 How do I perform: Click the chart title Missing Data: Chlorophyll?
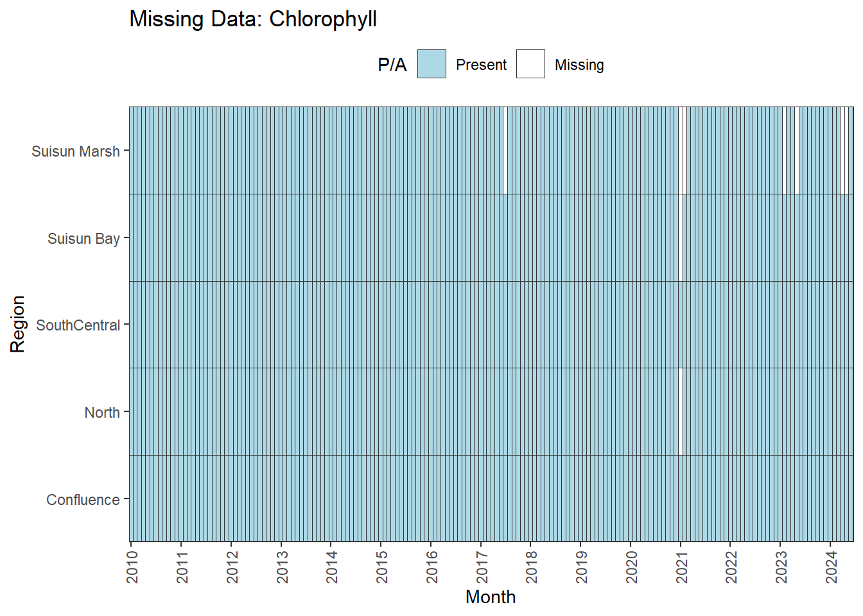pyautogui.click(x=253, y=19)
